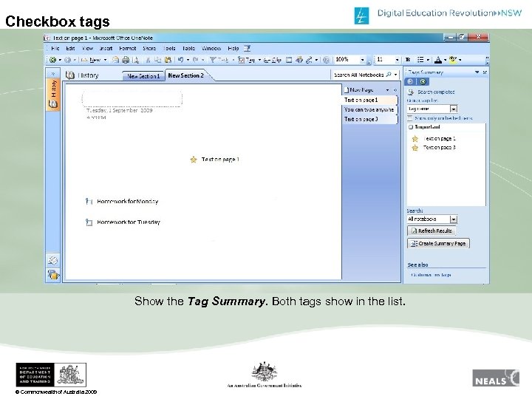This screenshot has height=399, width=532.
Task: Click the green Back navigation arrow
Action: pyautogui.click(x=52, y=60)
